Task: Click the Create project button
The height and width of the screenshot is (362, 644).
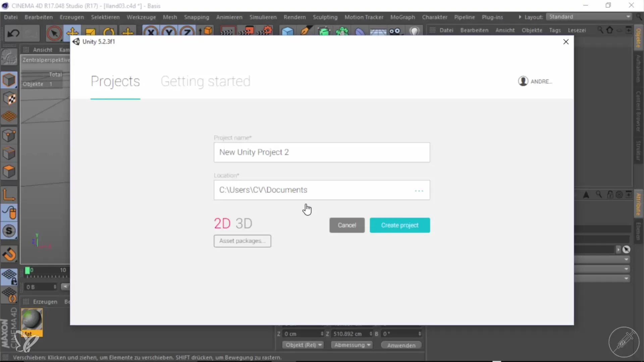Action: click(x=400, y=225)
